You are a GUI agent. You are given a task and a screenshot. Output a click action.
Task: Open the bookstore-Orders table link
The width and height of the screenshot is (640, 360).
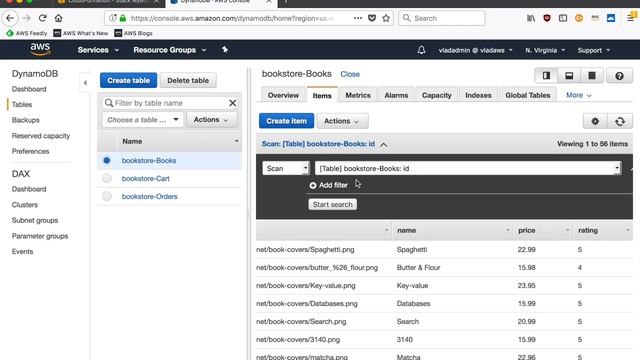pos(150,196)
